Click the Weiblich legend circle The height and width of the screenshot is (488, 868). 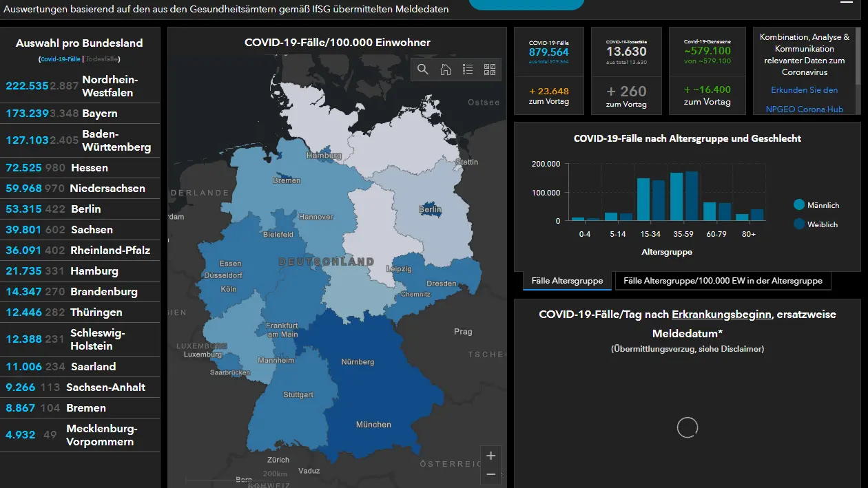(x=799, y=224)
